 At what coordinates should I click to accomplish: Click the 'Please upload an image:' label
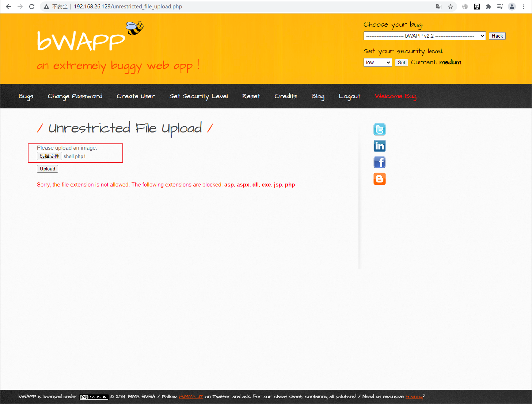[x=67, y=148]
